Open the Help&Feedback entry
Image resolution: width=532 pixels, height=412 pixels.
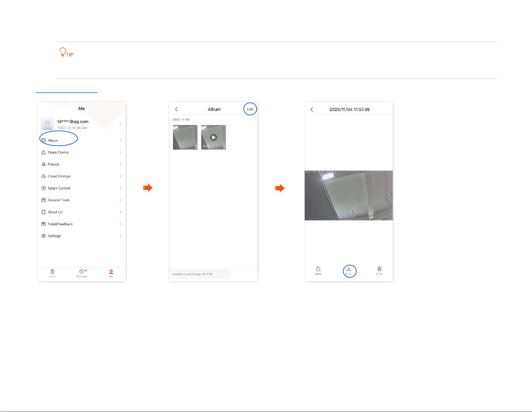point(82,224)
